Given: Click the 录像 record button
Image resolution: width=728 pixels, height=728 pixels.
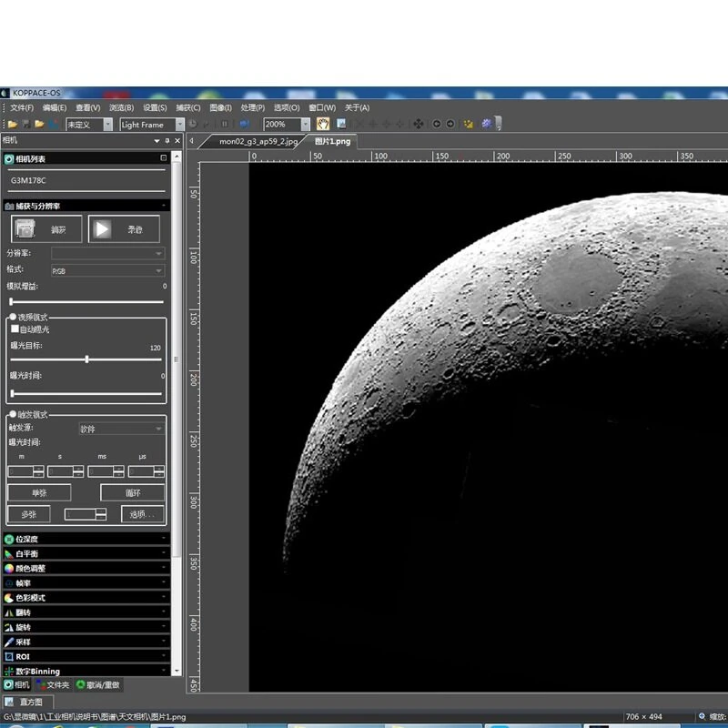Looking at the screenshot, I should (124, 229).
